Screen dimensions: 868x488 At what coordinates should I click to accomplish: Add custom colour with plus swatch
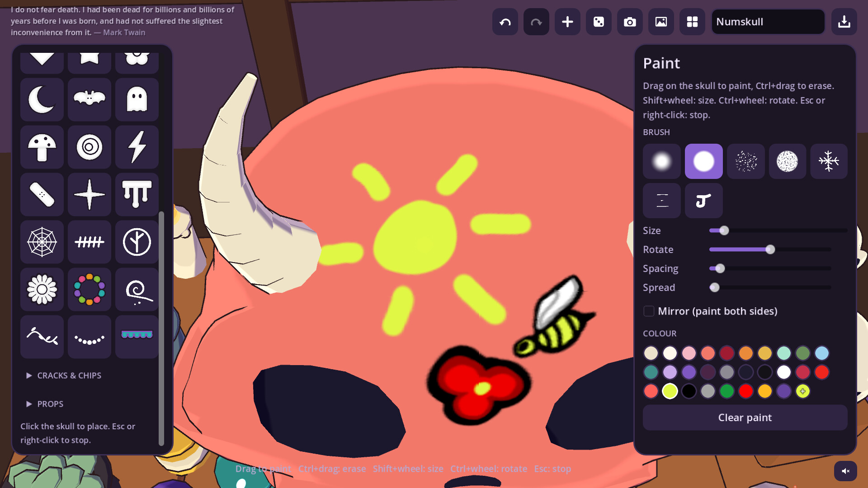(x=803, y=391)
